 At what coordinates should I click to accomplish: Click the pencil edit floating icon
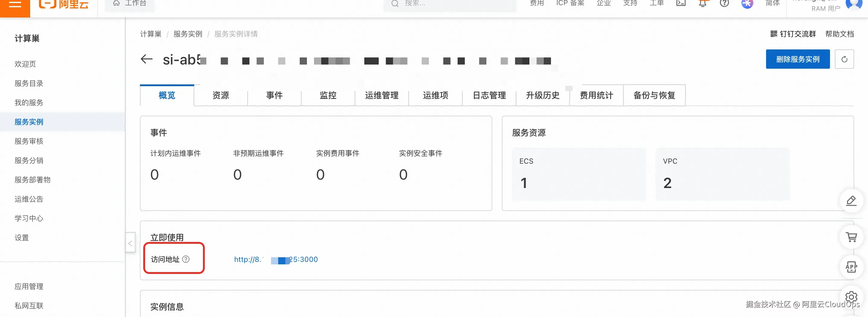tap(851, 201)
